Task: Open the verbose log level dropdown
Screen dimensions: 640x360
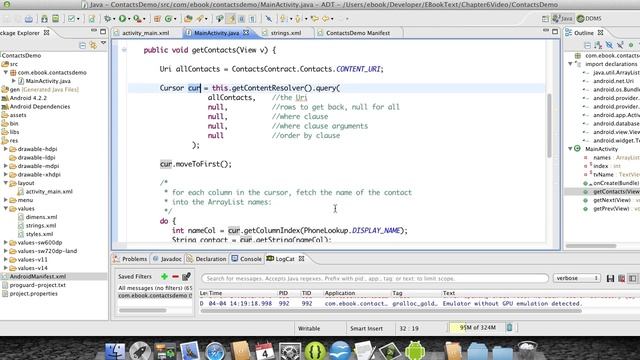Action: (577, 278)
